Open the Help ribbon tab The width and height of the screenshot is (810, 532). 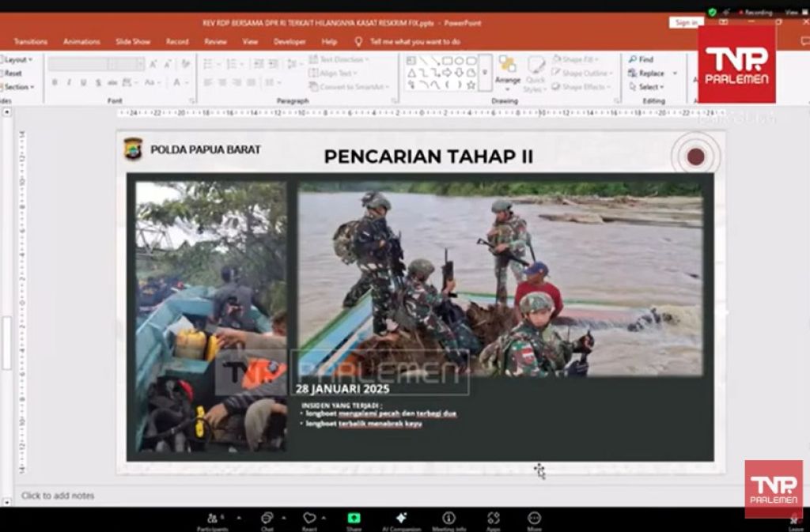[x=329, y=42]
